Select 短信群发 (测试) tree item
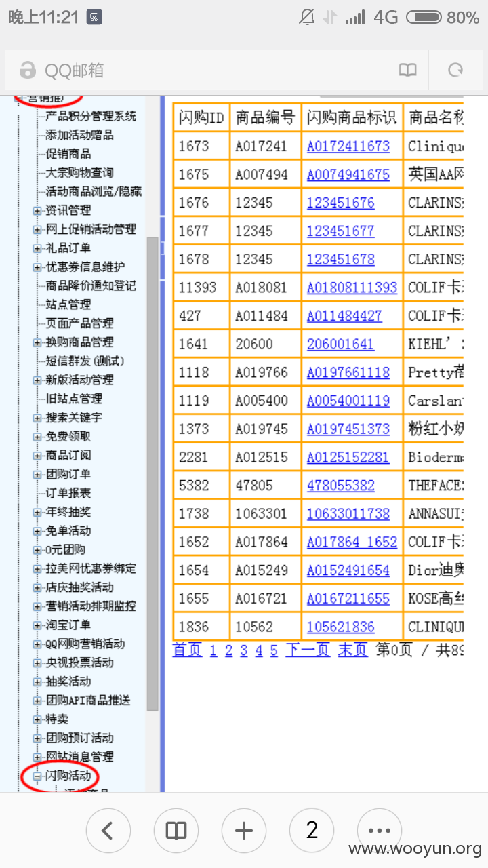The width and height of the screenshot is (488, 868). pos(85,361)
